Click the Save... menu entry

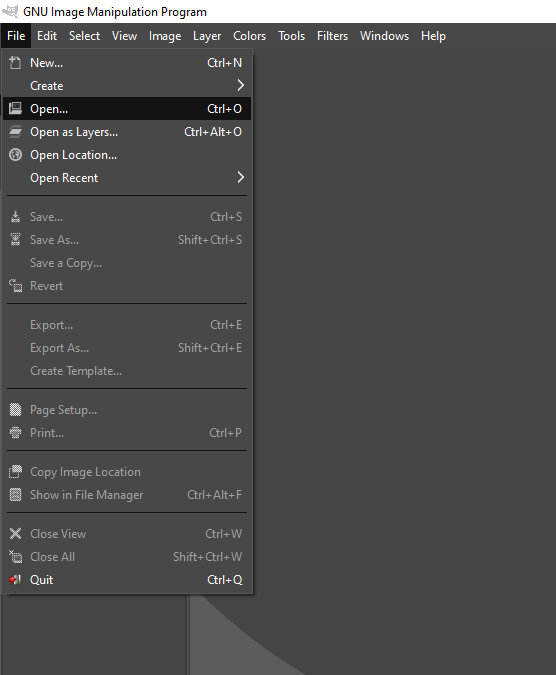point(127,217)
